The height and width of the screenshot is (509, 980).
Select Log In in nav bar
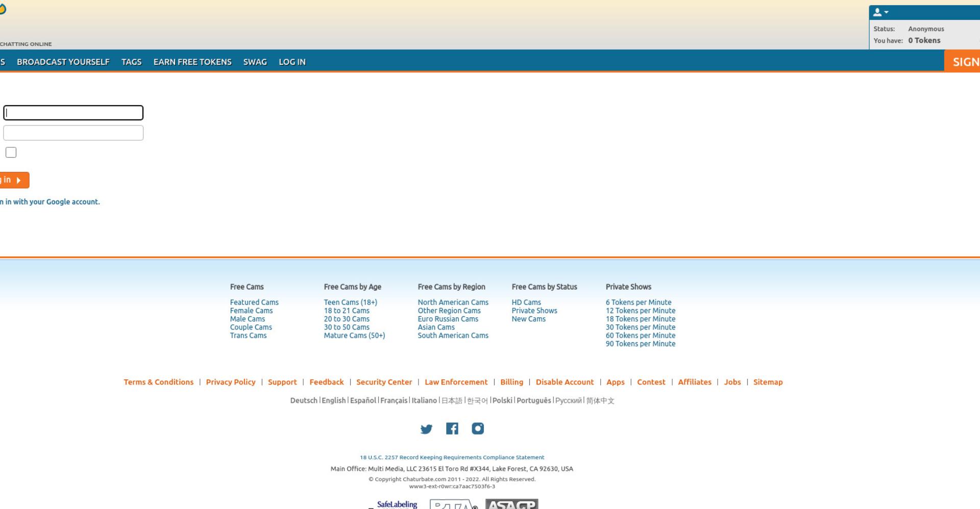(292, 62)
